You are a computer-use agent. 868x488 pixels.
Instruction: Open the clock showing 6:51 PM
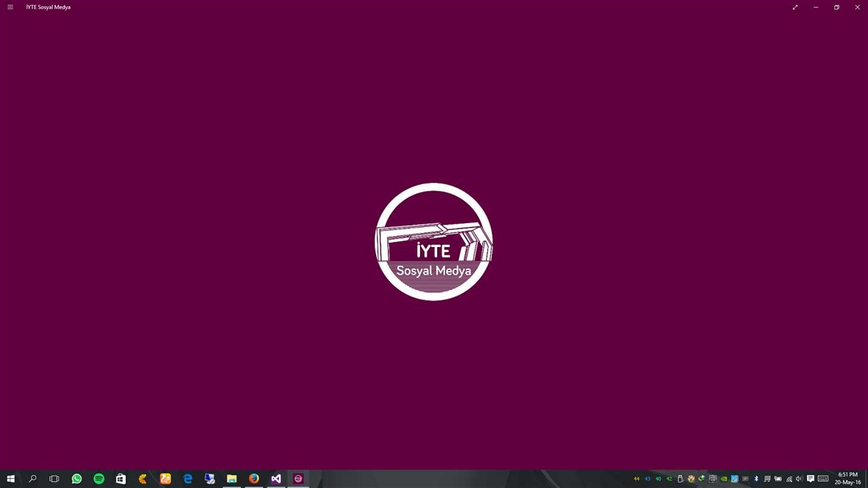(848, 478)
